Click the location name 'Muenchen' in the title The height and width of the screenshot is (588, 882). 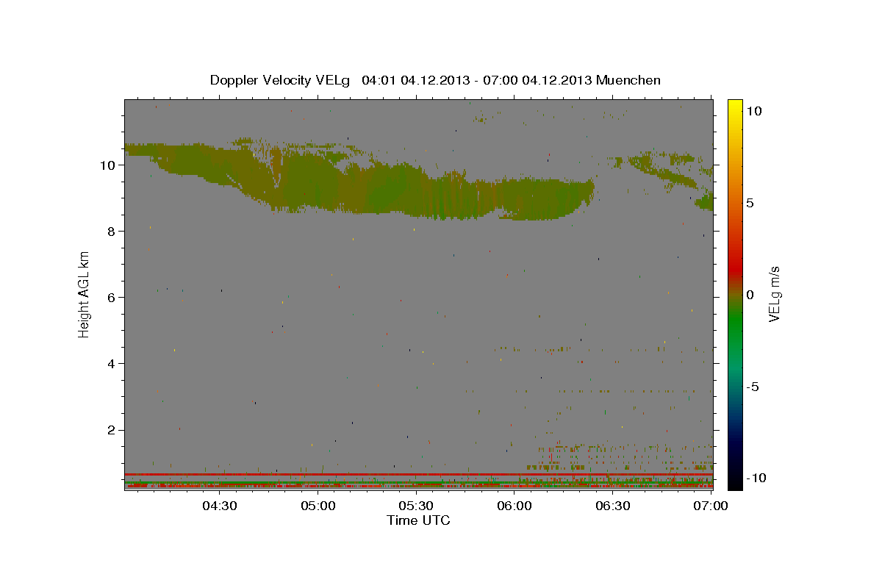[x=628, y=80]
